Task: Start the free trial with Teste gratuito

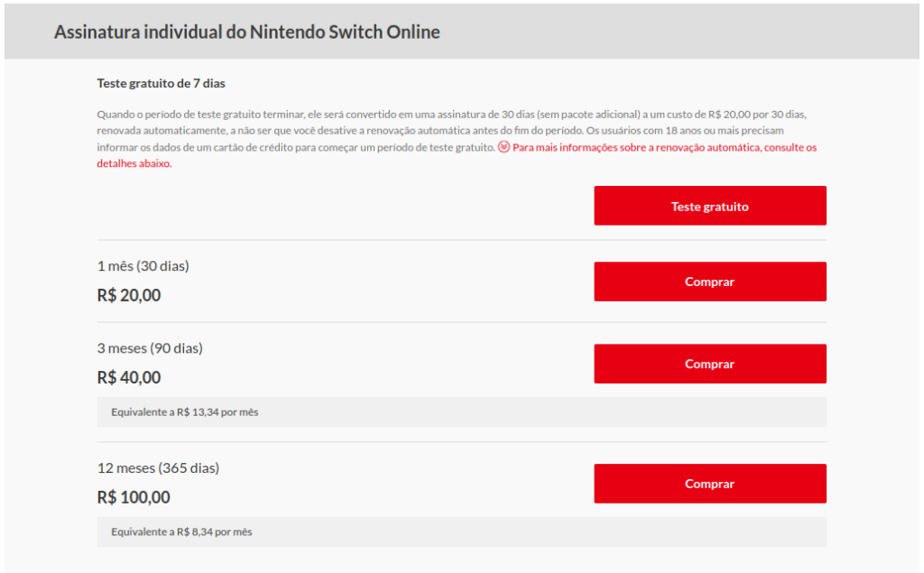Action: click(709, 206)
